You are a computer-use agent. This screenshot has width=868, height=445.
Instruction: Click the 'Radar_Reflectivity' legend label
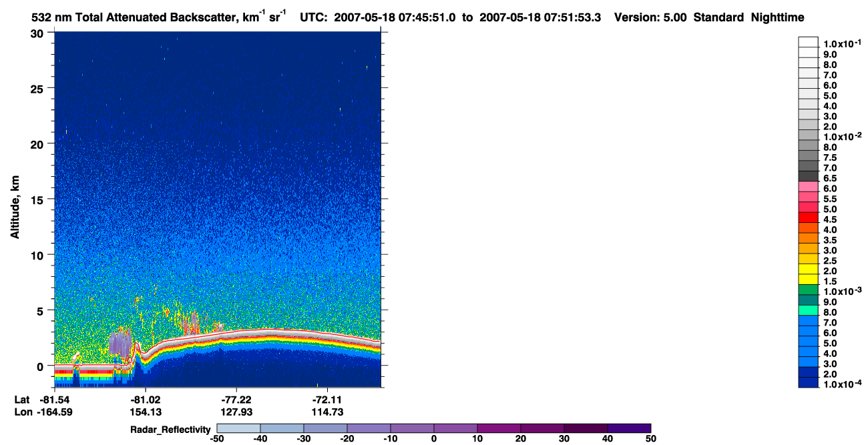171,428
